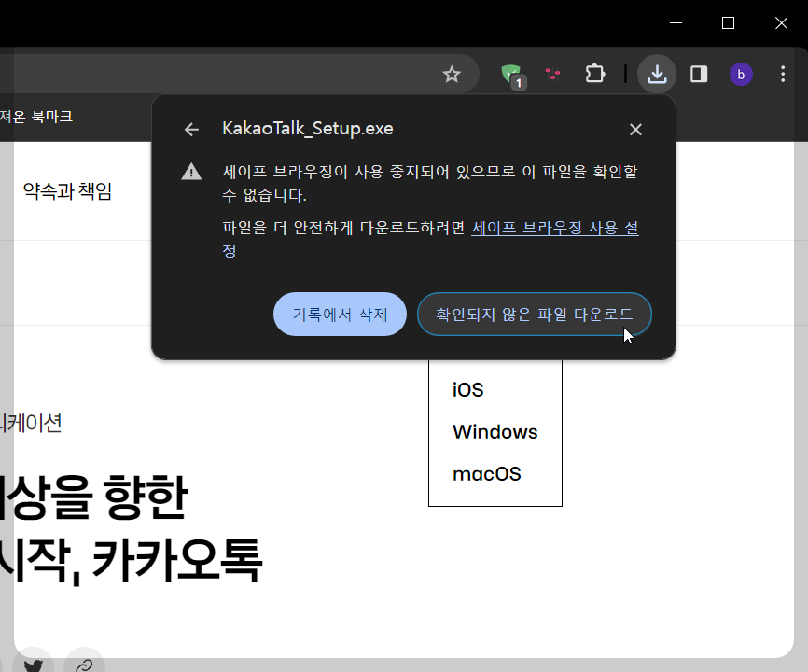Open the '약속과 책임' menu item

67,191
